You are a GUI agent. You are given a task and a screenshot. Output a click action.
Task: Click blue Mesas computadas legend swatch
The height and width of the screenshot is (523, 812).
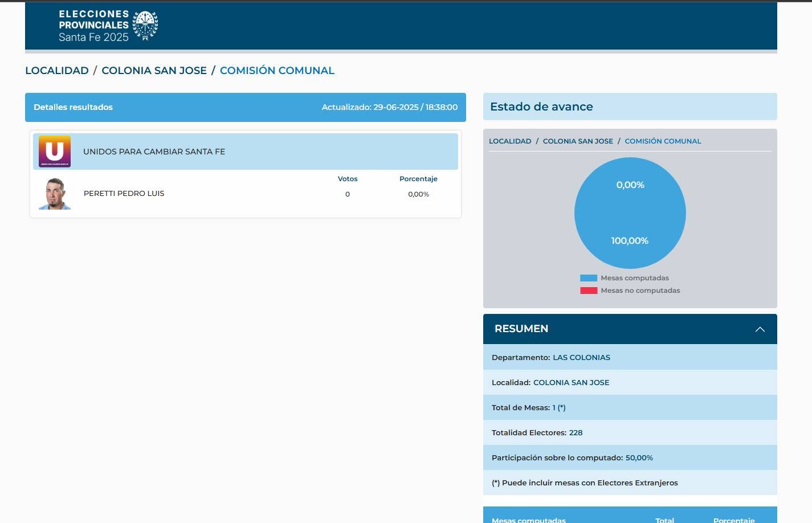589,278
